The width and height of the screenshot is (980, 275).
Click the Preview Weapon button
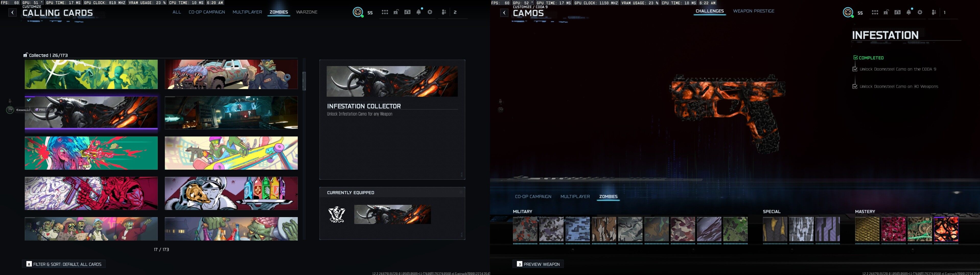pos(538,264)
